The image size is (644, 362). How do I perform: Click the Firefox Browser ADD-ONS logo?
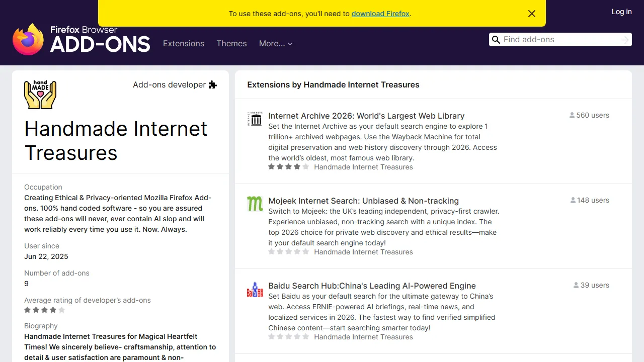pyautogui.click(x=80, y=39)
